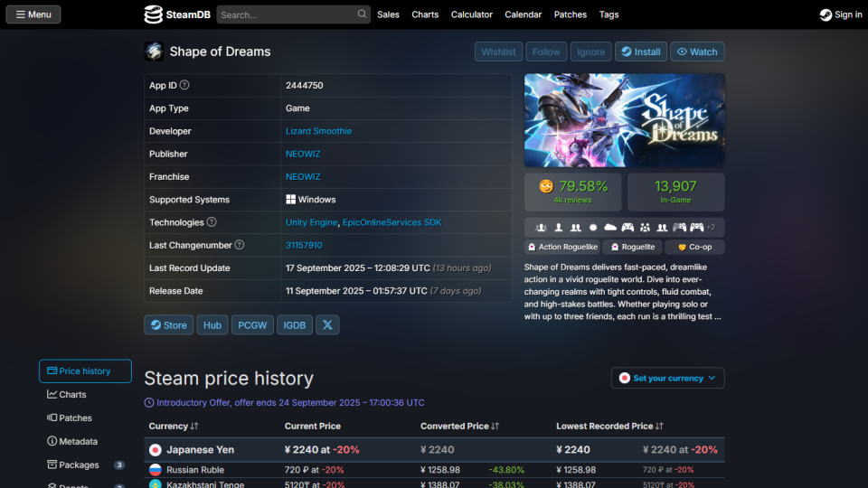Open the NEOWIZ franchise link

[303, 176]
